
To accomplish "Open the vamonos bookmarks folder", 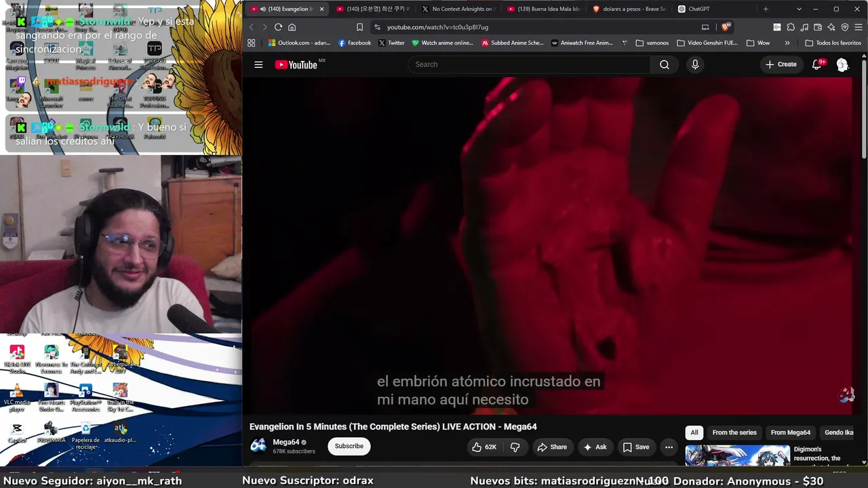I will [x=652, y=43].
